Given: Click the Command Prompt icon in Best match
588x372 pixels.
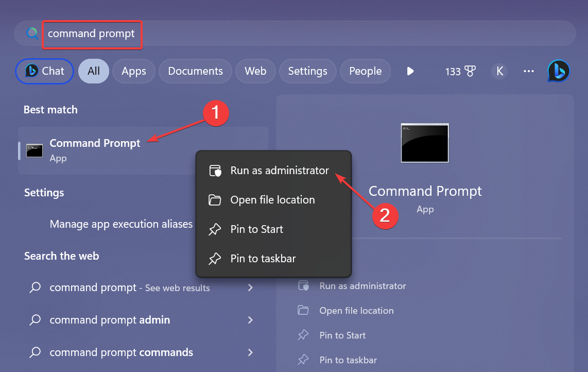Looking at the screenshot, I should tap(34, 150).
